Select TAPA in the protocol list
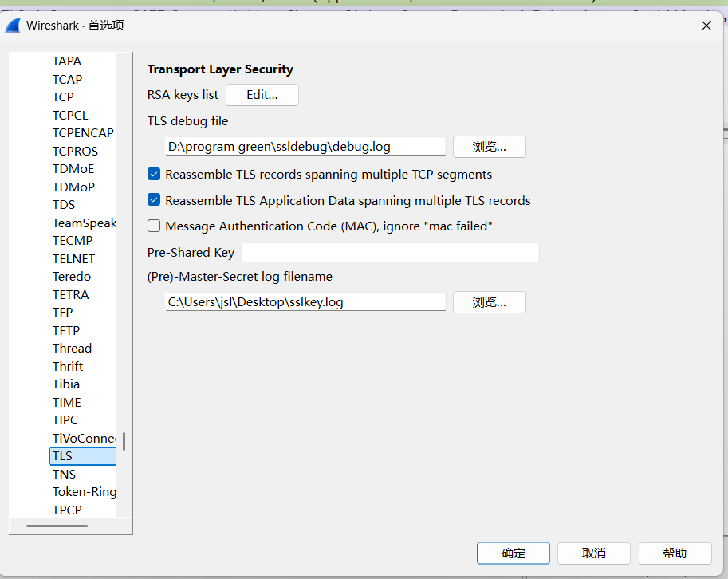Image resolution: width=728 pixels, height=579 pixels. (66, 61)
